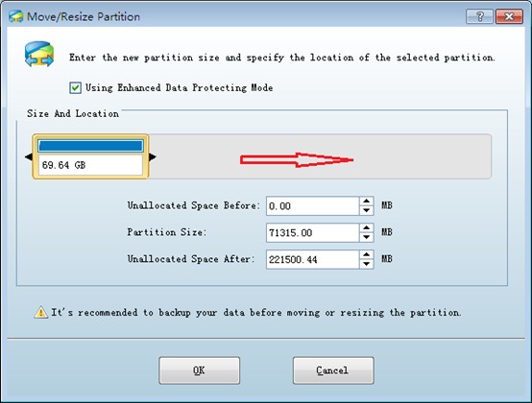Image resolution: width=532 pixels, height=403 pixels.
Task: Increase Partition Size with up arrow
Action: 366,227
